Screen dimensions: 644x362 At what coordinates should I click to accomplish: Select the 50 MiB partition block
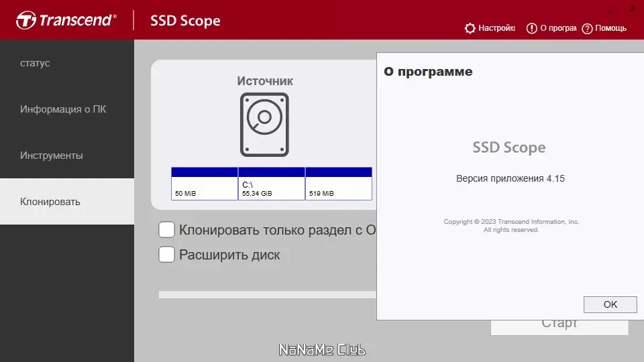tap(205, 184)
